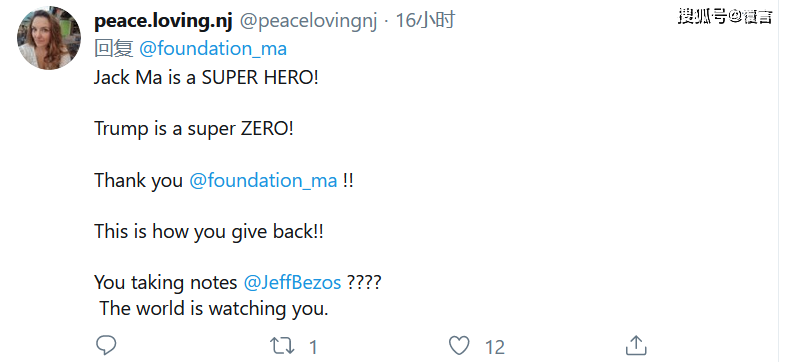Open the share upload arrow icon
This screenshot has height=362, width=787.
tap(636, 345)
